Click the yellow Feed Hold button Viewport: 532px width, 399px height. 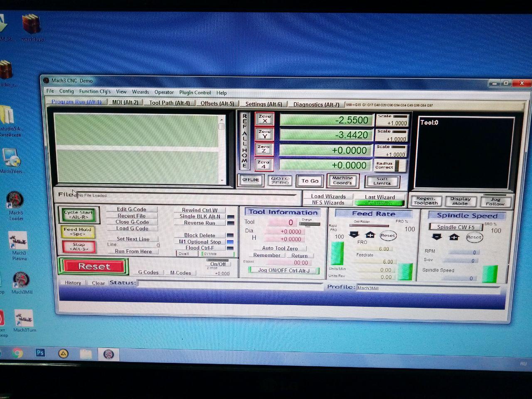(x=78, y=231)
